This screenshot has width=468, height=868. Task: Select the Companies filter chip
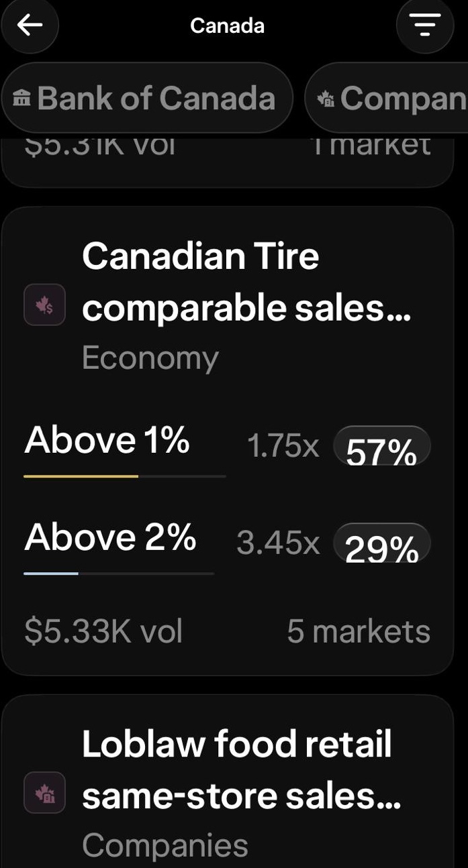coord(387,98)
